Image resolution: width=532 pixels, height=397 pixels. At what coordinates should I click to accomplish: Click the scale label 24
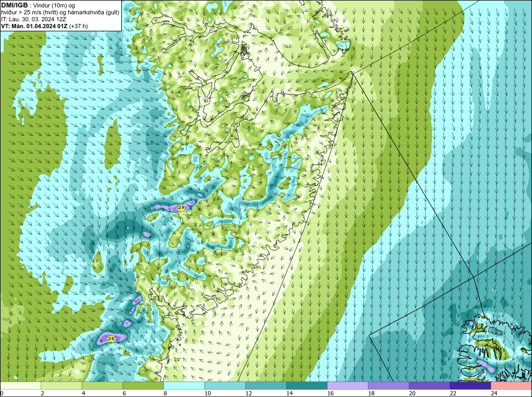tap(494, 393)
